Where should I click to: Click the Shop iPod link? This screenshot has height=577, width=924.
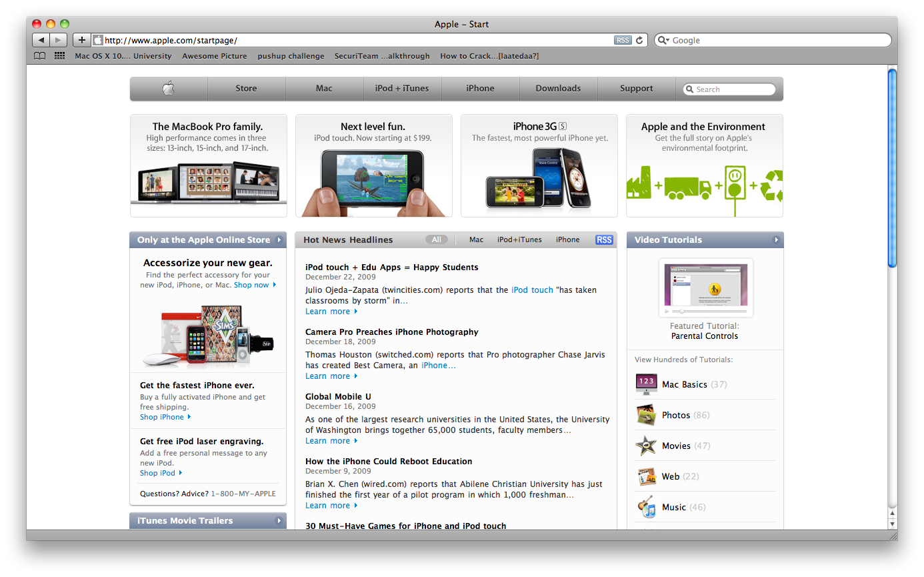point(157,473)
